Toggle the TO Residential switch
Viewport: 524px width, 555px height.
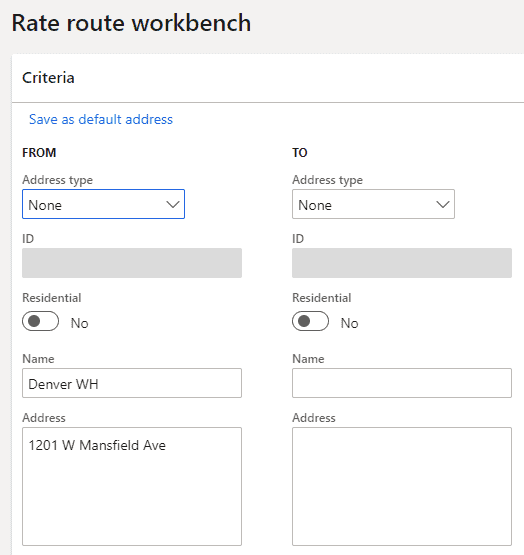[x=310, y=321]
